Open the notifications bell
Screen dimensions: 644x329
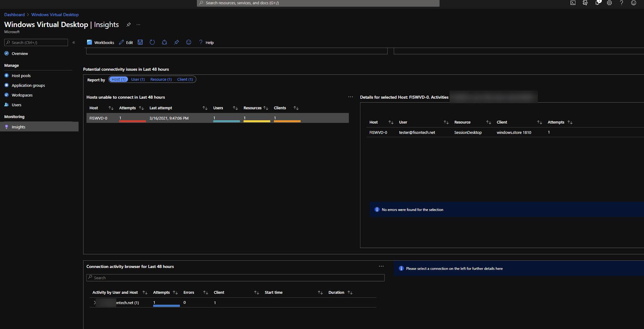(597, 3)
